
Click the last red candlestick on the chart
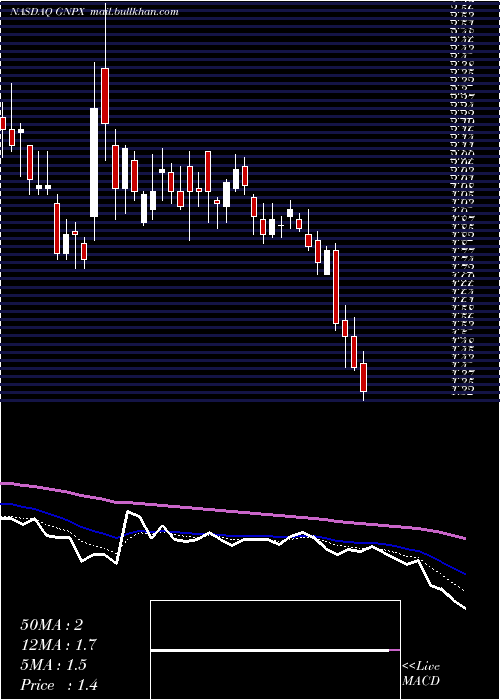(x=363, y=378)
